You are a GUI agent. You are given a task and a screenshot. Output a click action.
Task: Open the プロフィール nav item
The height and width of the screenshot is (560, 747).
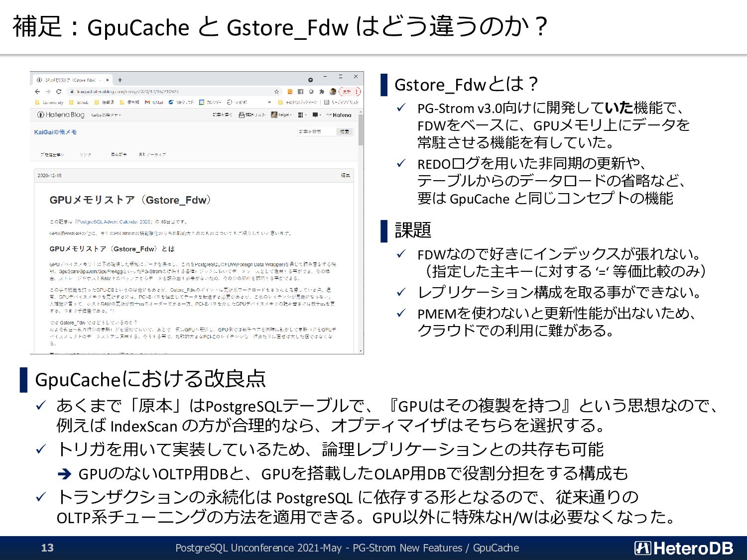(x=52, y=155)
